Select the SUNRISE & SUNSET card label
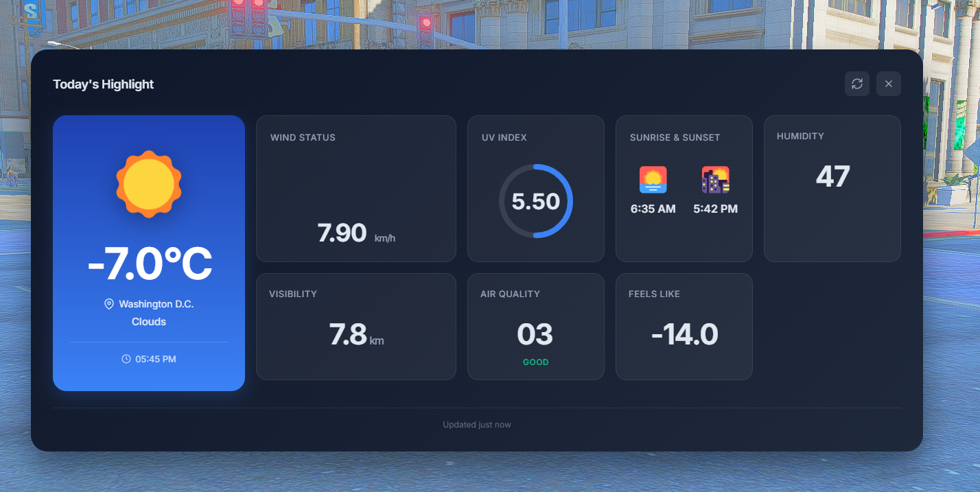The image size is (980, 492). click(675, 137)
